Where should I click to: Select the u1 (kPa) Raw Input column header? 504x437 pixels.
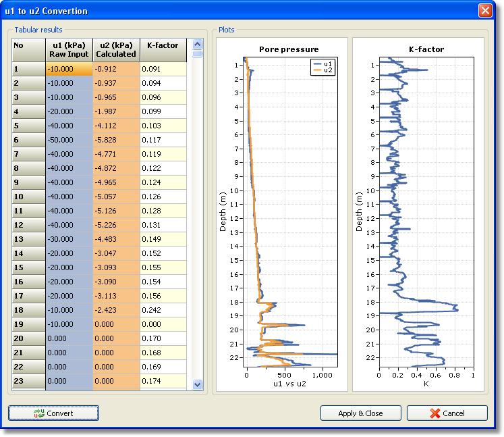(69, 49)
